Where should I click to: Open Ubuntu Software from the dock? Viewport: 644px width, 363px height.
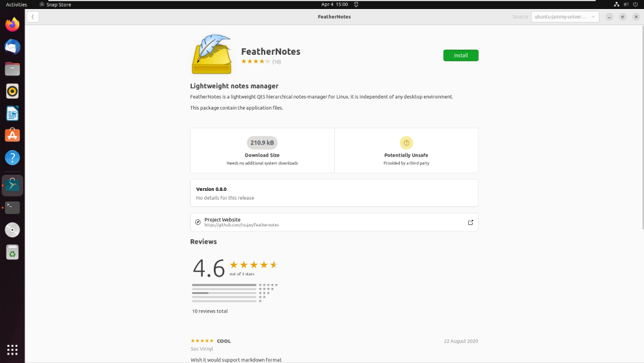[x=12, y=135]
